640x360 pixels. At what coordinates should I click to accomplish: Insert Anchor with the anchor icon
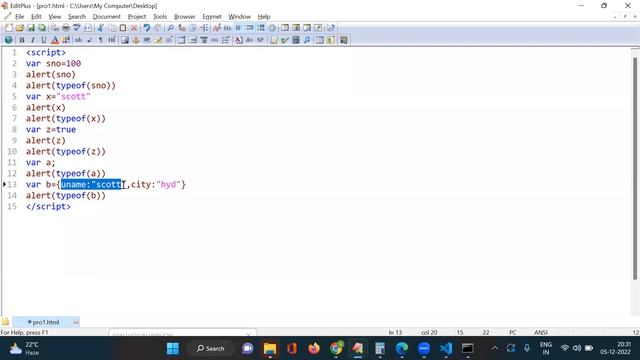click(x=136, y=40)
